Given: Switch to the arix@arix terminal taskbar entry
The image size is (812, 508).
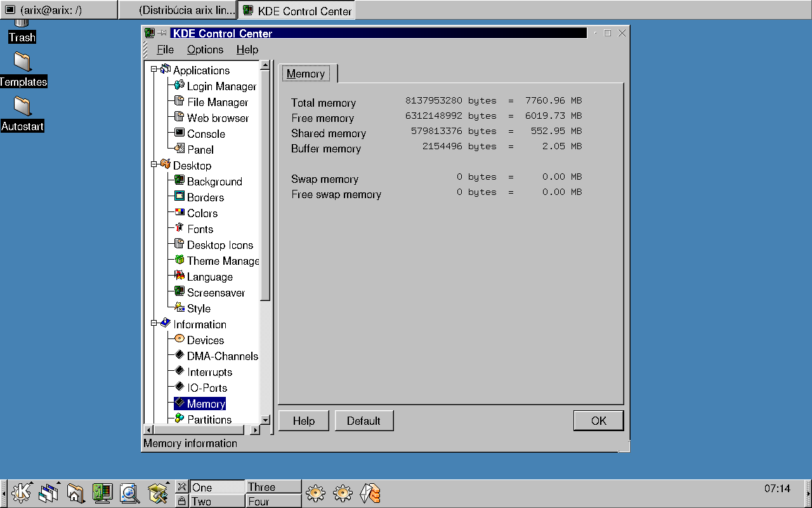Looking at the screenshot, I should pos(58,10).
